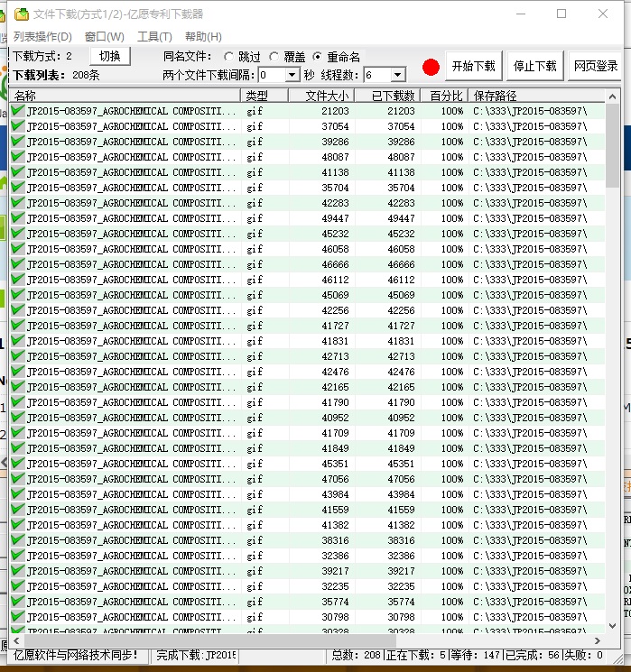Viewport: 631px width, 672px height.
Task: Click the 下载列表 208条 label
Action: 56,75
